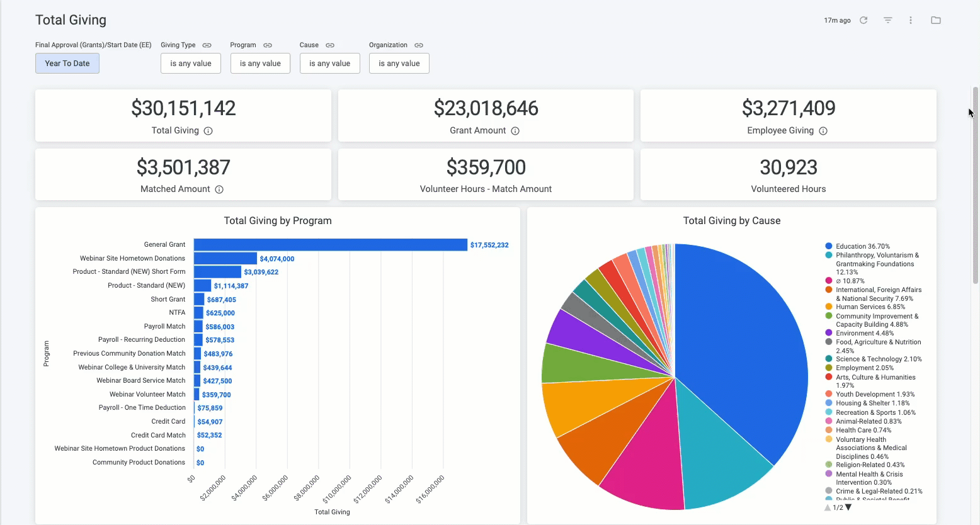The height and width of the screenshot is (525, 980).
Task: Toggle Human Services 6.85% legend entry
Action: (x=865, y=307)
